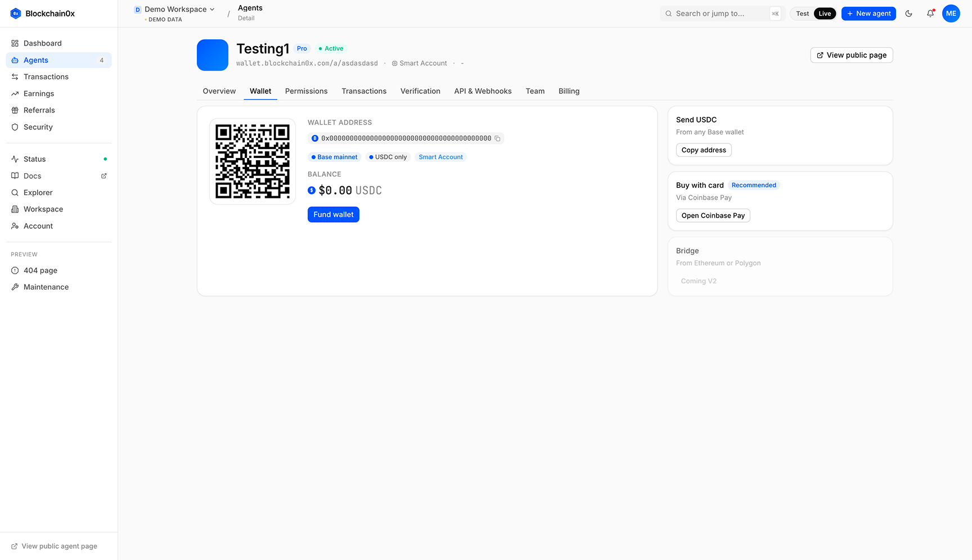
Task: Expand the Demo Workspace switcher
Action: [x=174, y=10]
